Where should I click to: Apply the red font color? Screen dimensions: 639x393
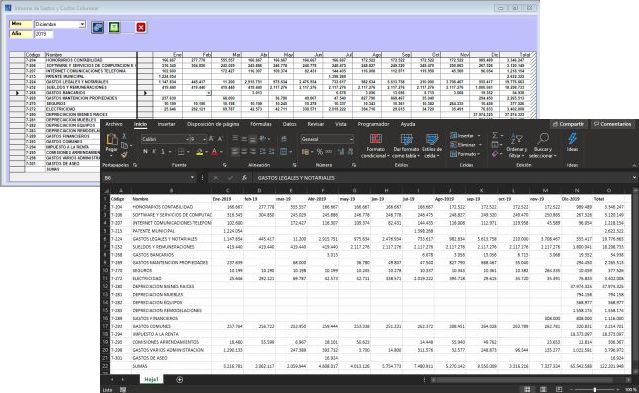point(215,152)
